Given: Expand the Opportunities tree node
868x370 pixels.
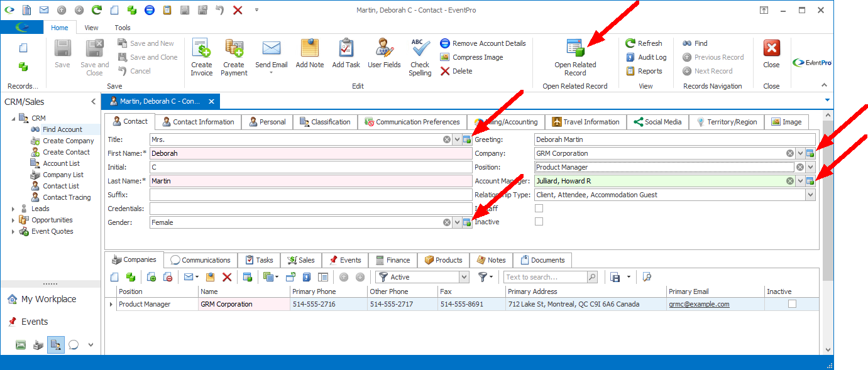Looking at the screenshot, I should [x=13, y=220].
